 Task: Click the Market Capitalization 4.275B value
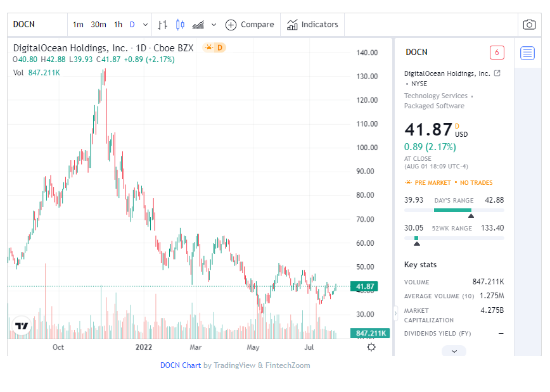[x=492, y=310]
